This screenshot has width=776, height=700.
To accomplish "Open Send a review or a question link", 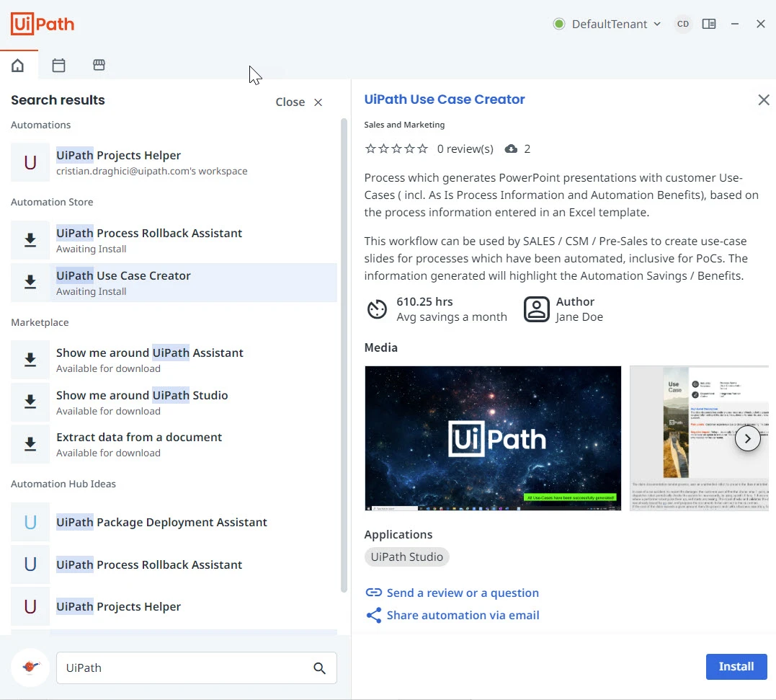I will point(452,593).
